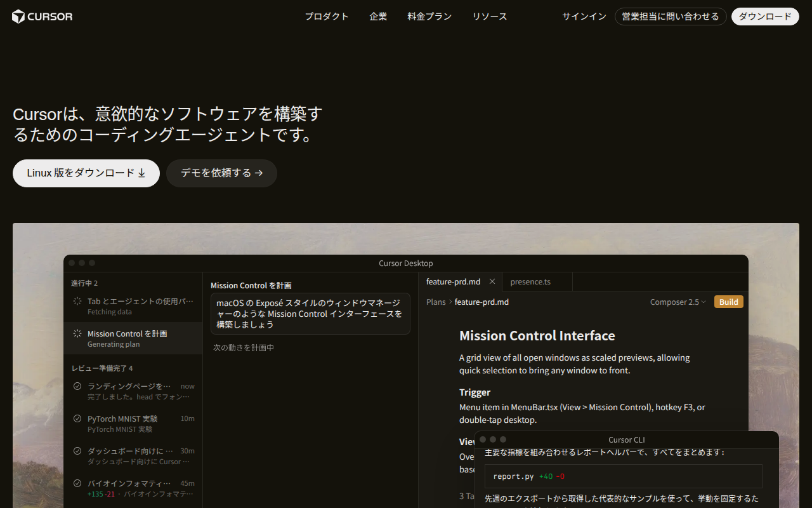Click the 30m timestamp in the sidebar
Screen dimensions: 812x508
click(x=188, y=451)
